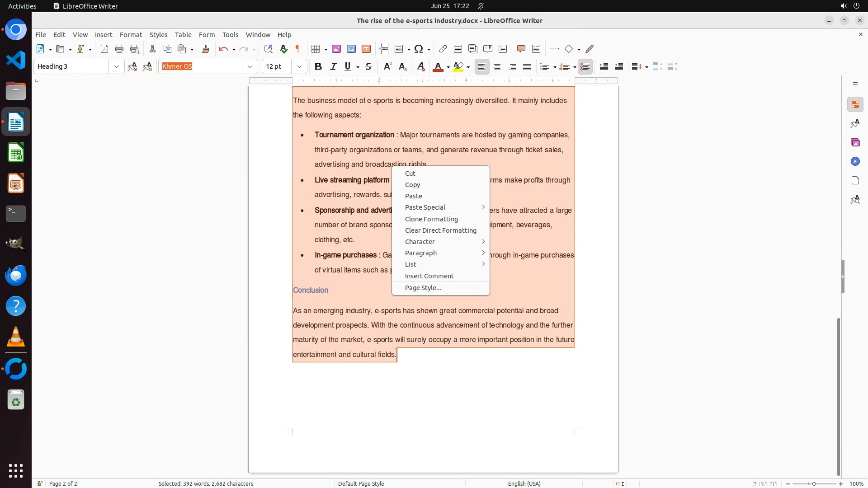This screenshot has width=868, height=488.
Task: Click the Insert Hyperlink icon
Action: [443, 49]
